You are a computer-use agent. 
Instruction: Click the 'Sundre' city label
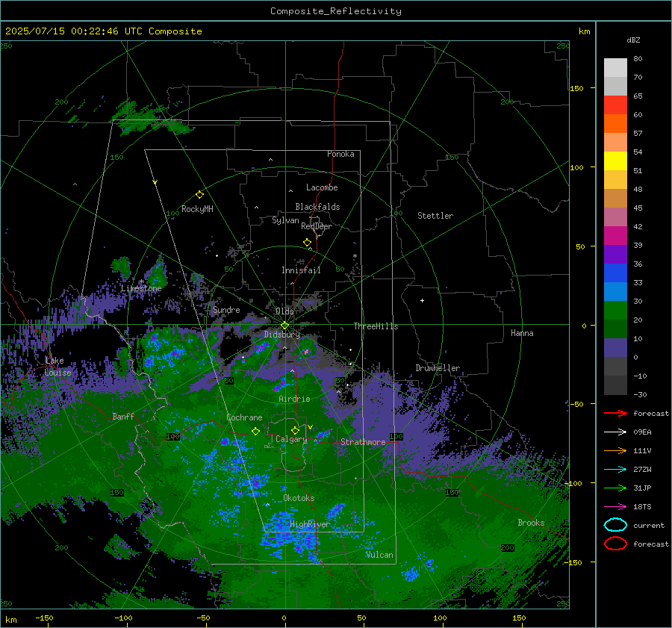coord(226,309)
